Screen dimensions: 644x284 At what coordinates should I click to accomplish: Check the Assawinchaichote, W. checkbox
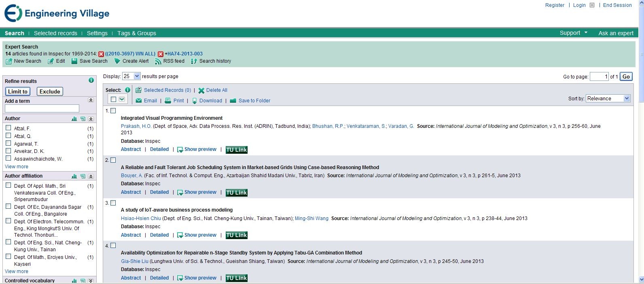click(8, 158)
